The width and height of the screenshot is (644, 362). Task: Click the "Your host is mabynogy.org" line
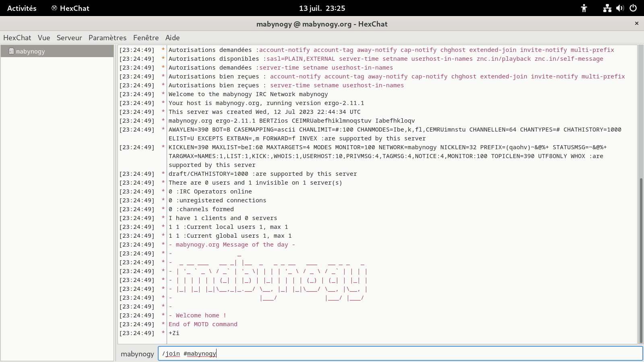pyautogui.click(x=266, y=103)
